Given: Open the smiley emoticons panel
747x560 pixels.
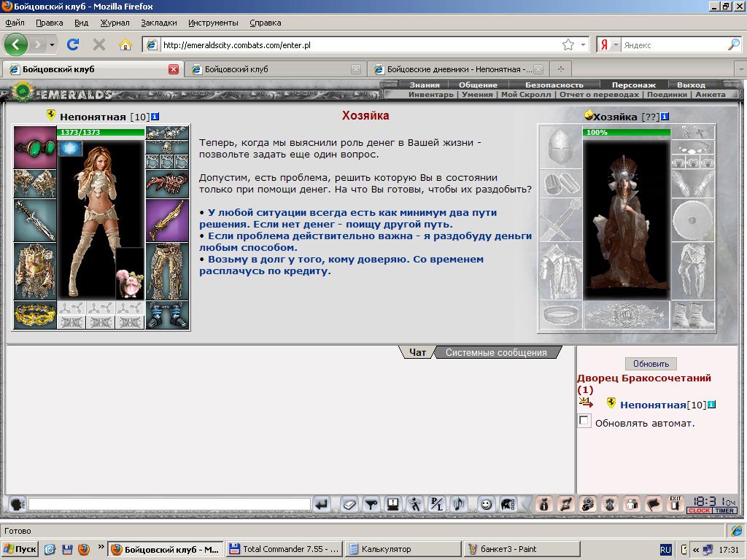Looking at the screenshot, I should tap(486, 504).
